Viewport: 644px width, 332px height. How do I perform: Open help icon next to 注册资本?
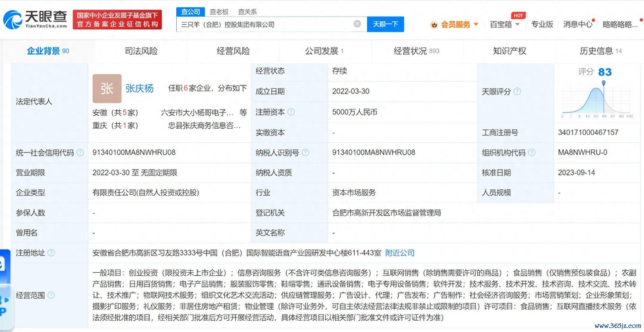coord(291,112)
